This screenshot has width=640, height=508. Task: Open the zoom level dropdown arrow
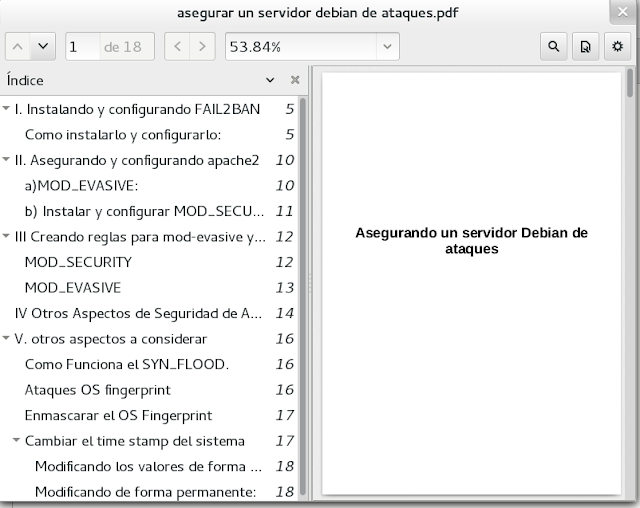coord(387,47)
